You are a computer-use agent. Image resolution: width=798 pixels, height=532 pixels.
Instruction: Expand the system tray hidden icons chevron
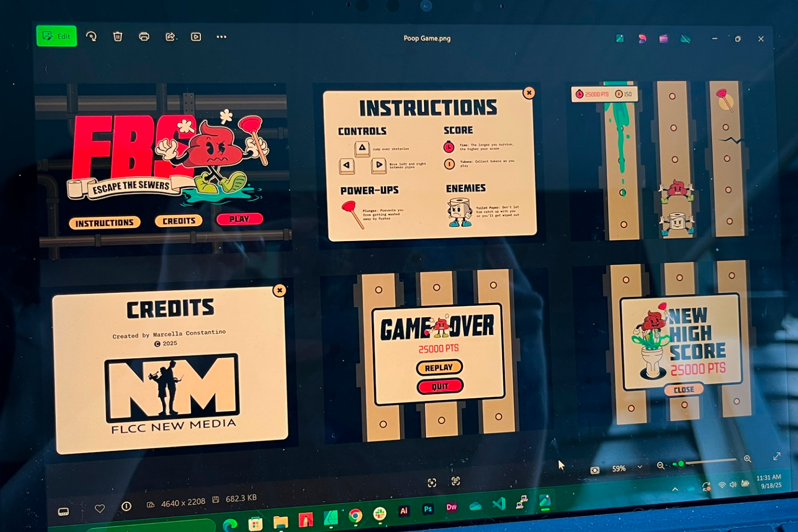(675, 489)
